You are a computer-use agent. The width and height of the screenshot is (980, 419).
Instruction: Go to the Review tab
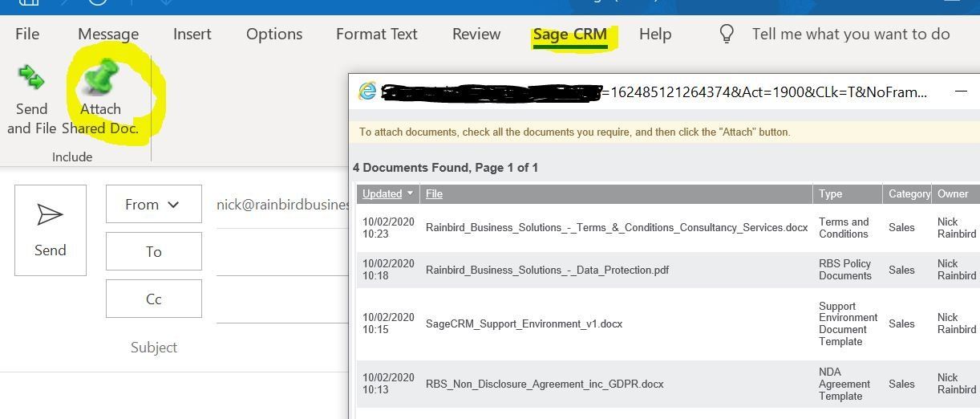(x=476, y=34)
